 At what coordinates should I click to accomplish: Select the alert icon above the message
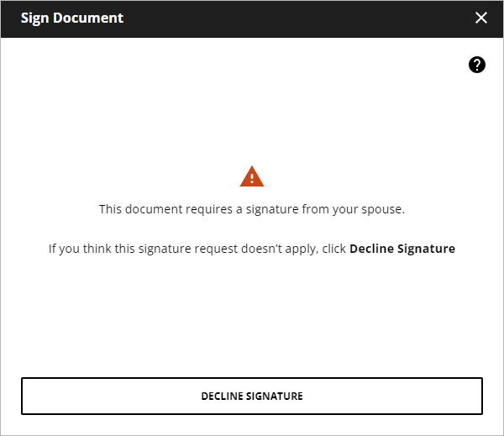[252, 176]
